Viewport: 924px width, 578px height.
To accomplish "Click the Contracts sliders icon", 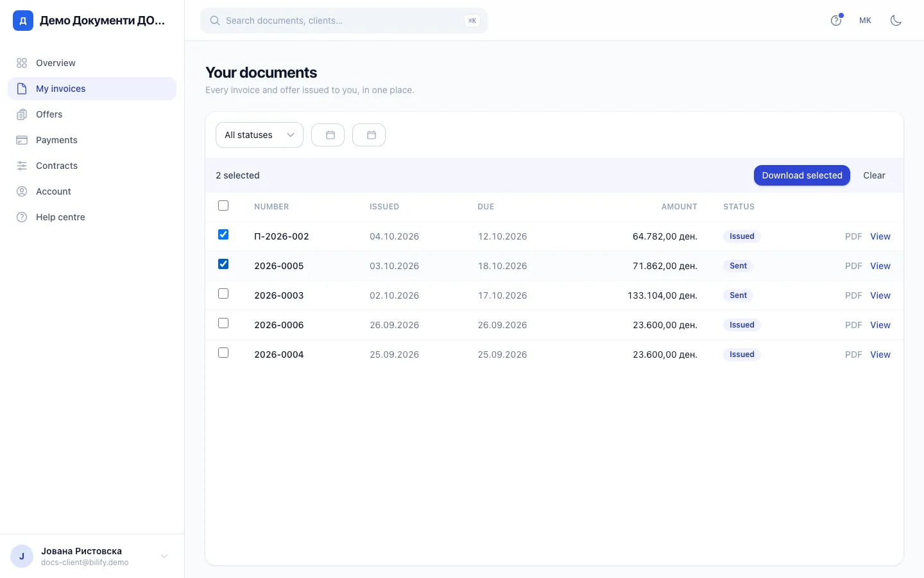I will [x=22, y=166].
